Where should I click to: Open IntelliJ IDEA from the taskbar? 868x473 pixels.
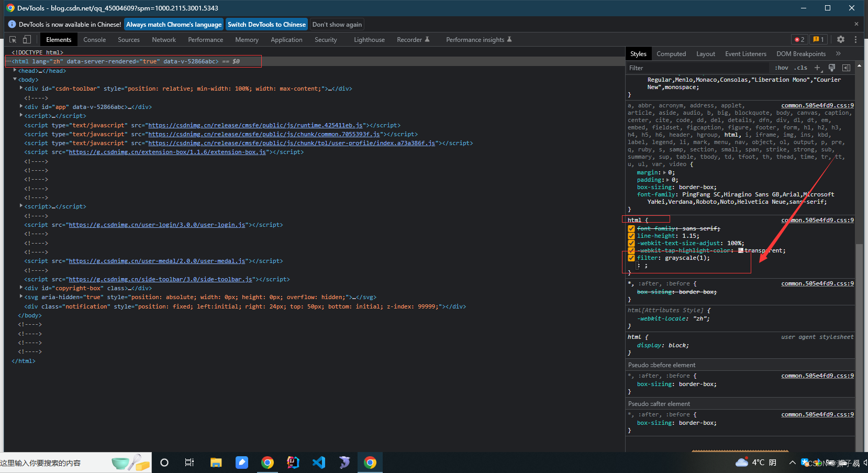coord(293,463)
